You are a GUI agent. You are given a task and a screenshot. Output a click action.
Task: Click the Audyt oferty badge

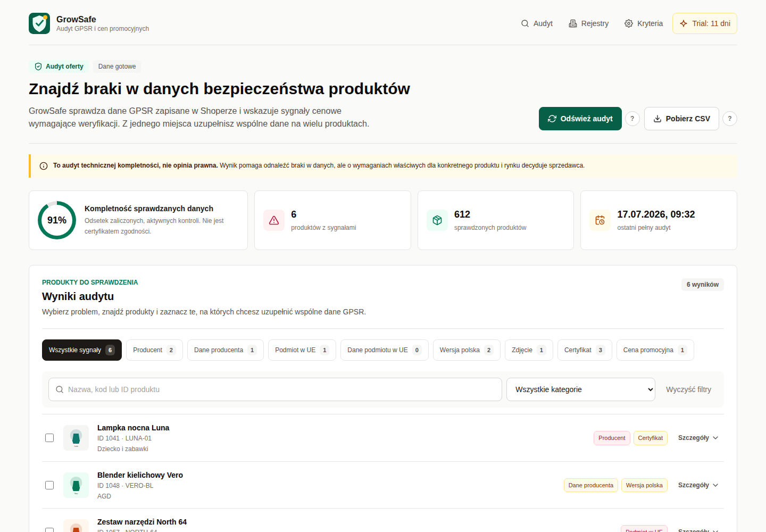pos(59,66)
